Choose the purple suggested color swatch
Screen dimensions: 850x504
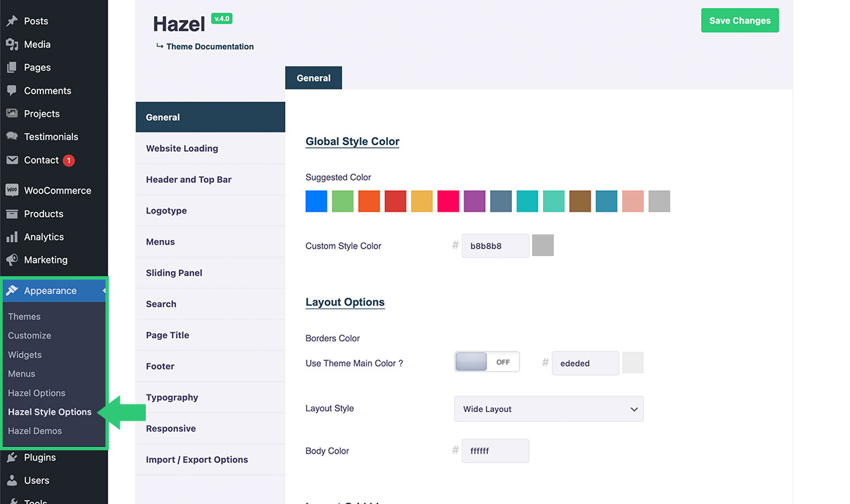[x=475, y=202]
